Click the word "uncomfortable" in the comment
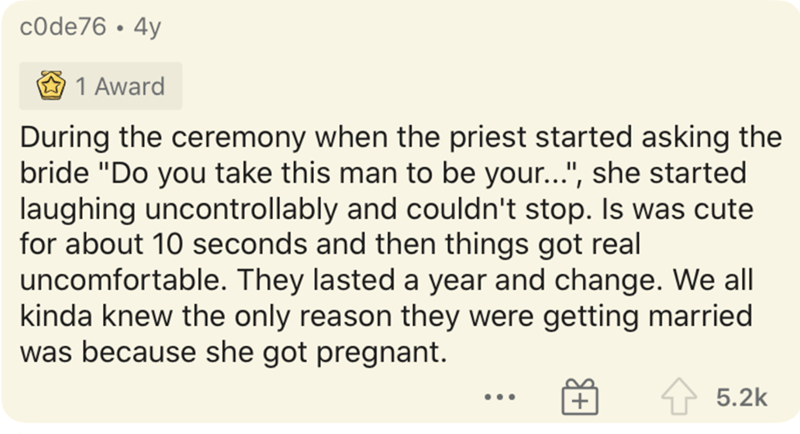Screen dimensions: 800x434 pyautogui.click(x=123, y=280)
